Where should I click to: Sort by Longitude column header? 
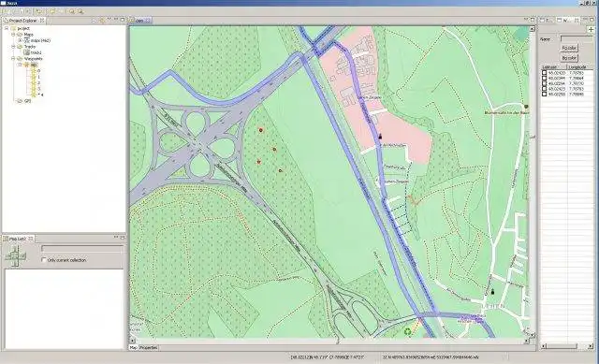(x=580, y=67)
